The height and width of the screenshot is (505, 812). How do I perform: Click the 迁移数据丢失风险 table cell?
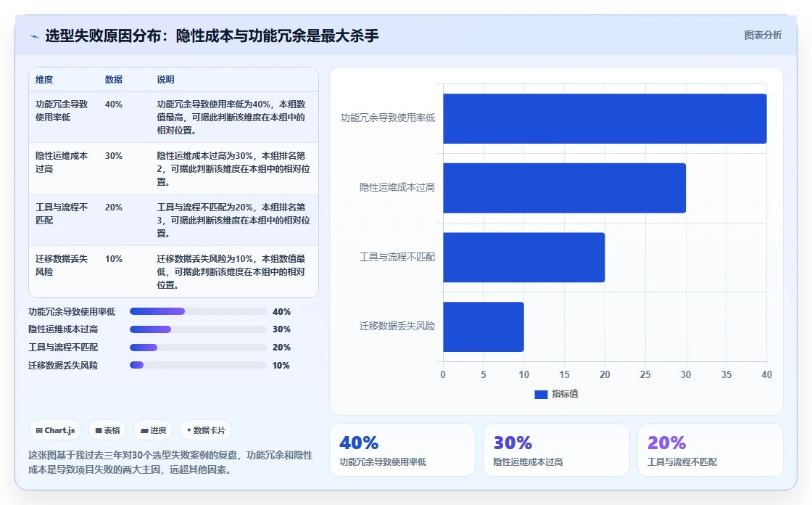click(x=62, y=265)
